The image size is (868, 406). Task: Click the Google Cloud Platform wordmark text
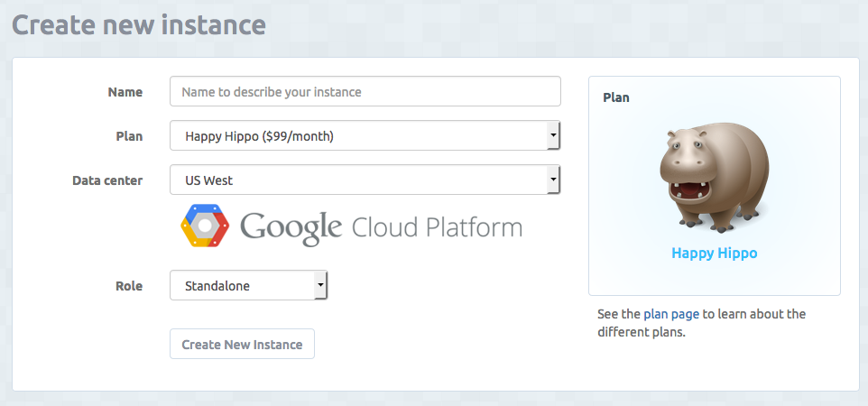381,226
